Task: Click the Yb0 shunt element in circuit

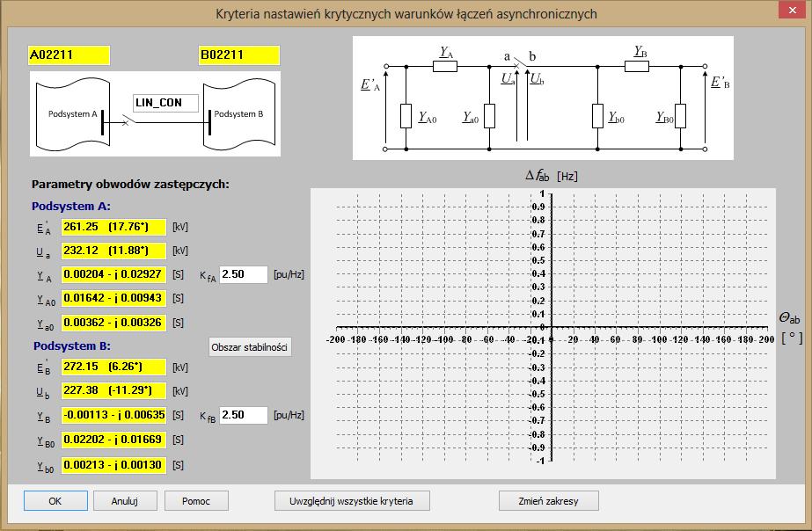Action: [597, 116]
